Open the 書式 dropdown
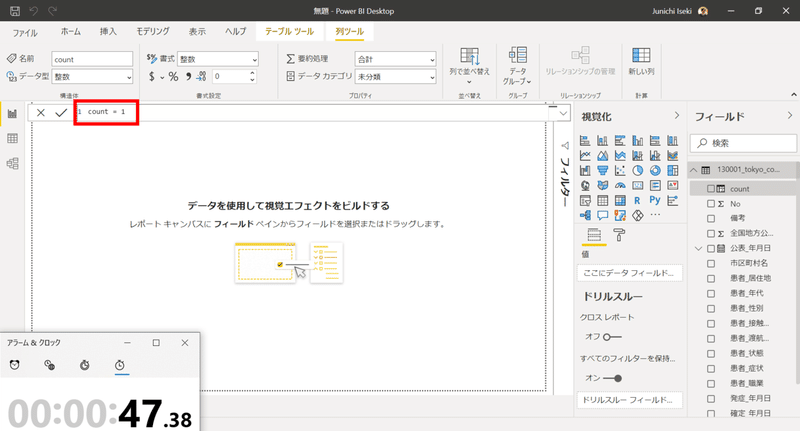This screenshot has height=431, width=800. (x=217, y=59)
